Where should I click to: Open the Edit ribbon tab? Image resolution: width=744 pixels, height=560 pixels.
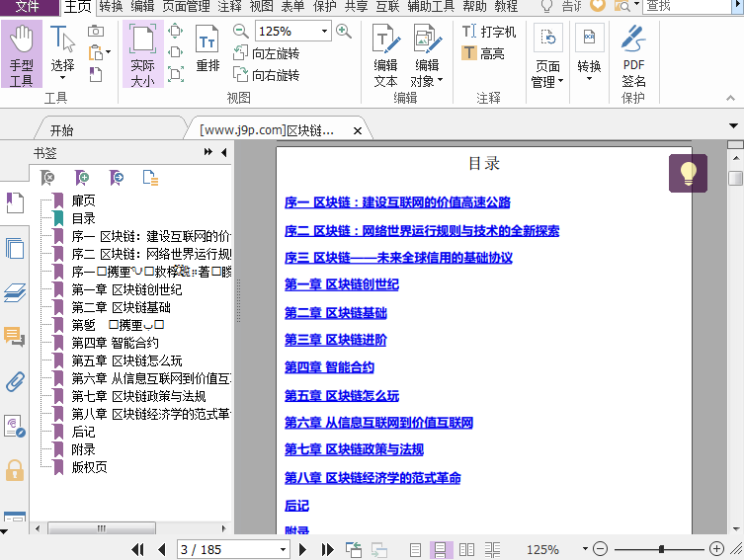pos(142,7)
